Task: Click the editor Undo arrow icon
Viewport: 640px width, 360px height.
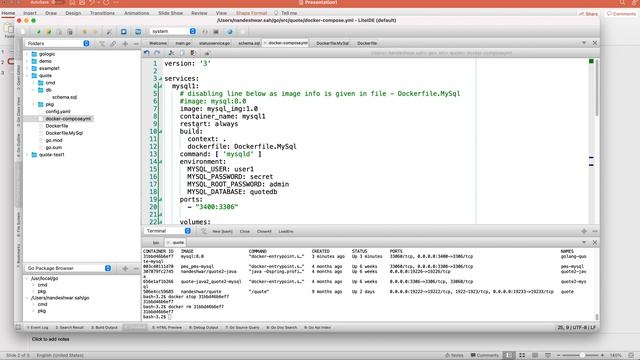Action: pos(147,53)
